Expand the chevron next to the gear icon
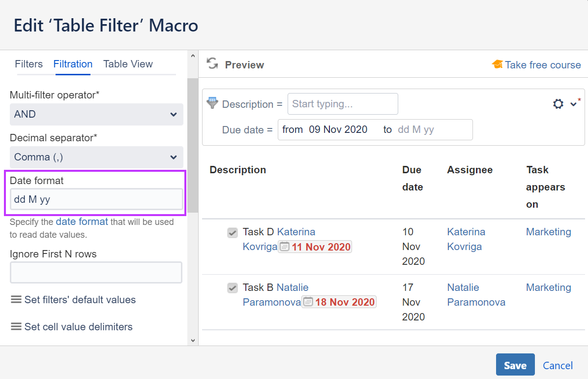This screenshot has width=588, height=379. [x=573, y=104]
